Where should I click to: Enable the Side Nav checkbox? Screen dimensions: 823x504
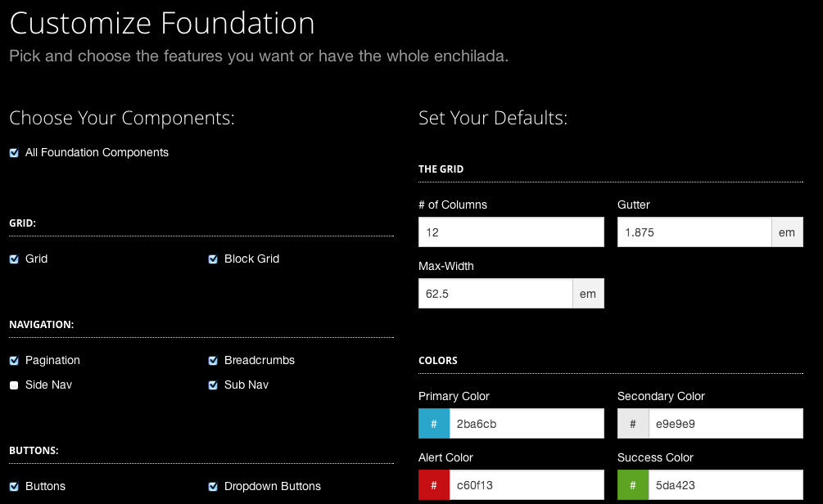point(14,385)
